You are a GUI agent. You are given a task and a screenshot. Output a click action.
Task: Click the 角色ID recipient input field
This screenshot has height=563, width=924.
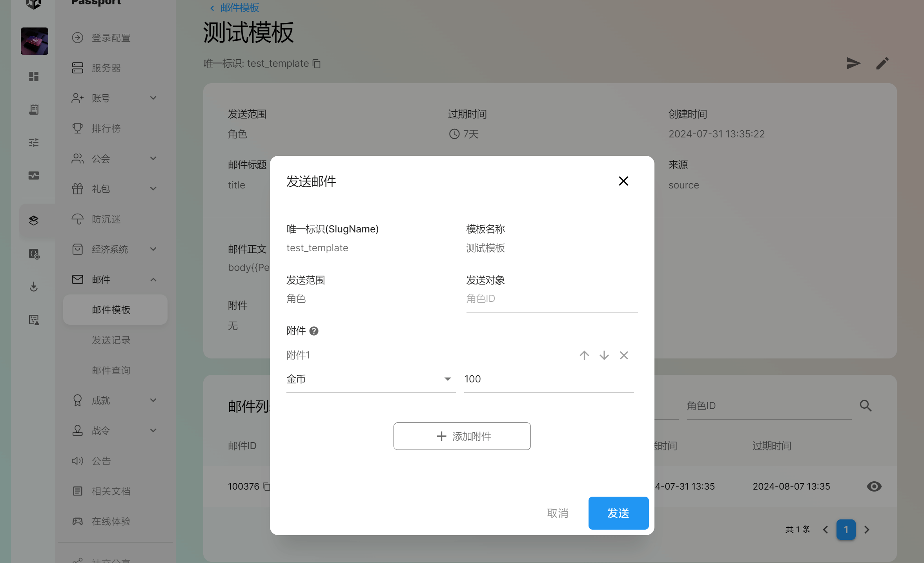551,299
